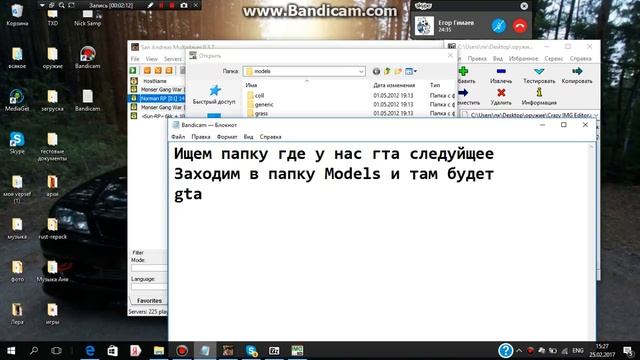Click the magnifier icon in Bandicam recording bar
Screen dimensions: 640x360
[x=61, y=5]
